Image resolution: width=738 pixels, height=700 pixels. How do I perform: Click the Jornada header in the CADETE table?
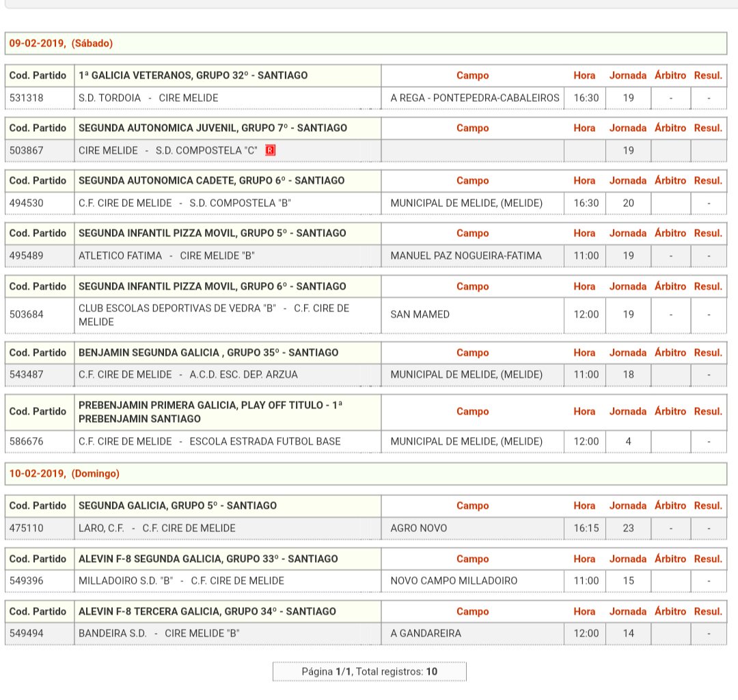click(x=628, y=181)
